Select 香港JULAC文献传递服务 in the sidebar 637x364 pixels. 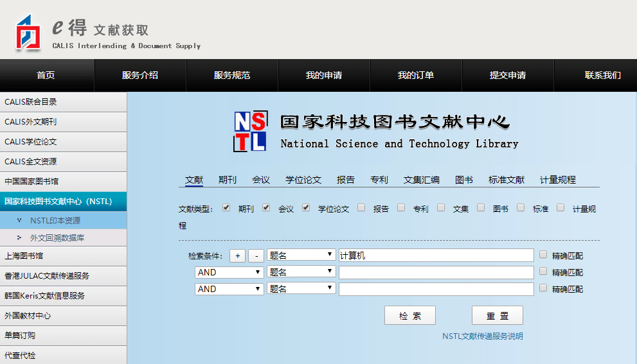tap(64, 276)
